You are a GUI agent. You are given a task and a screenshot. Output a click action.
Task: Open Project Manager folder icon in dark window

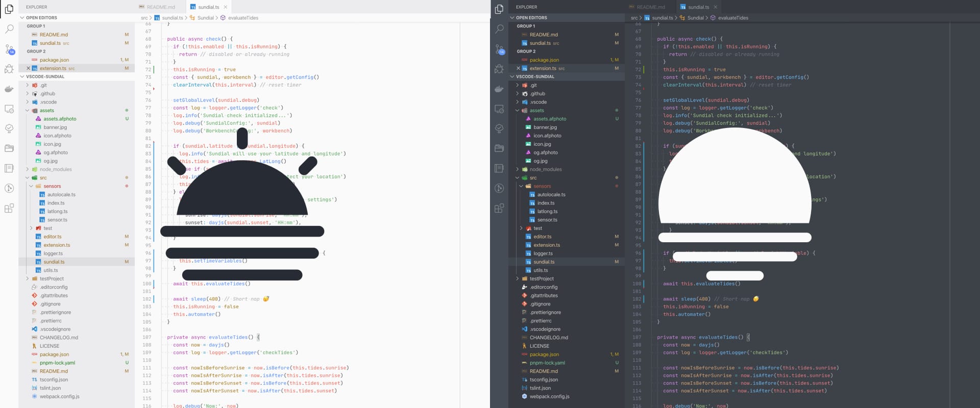499,148
